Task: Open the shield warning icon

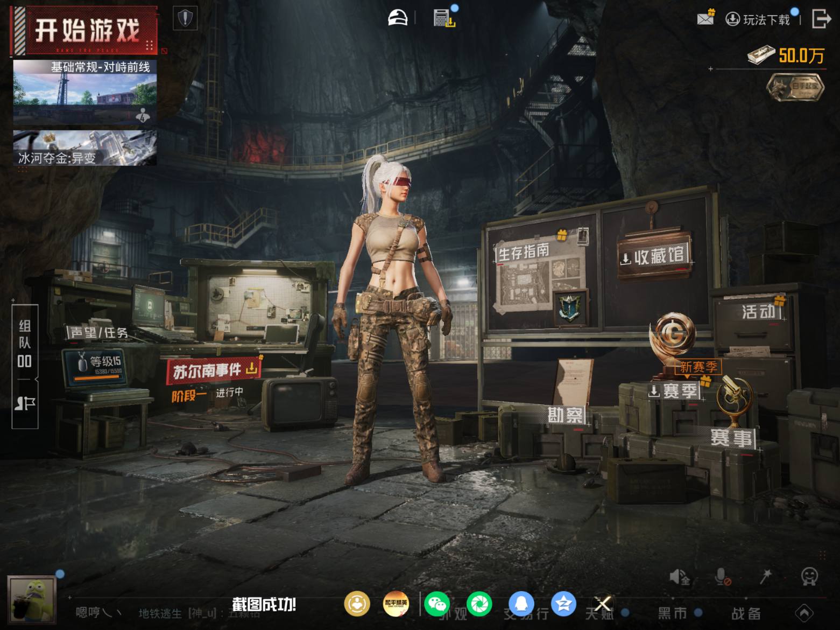Action: tap(185, 18)
